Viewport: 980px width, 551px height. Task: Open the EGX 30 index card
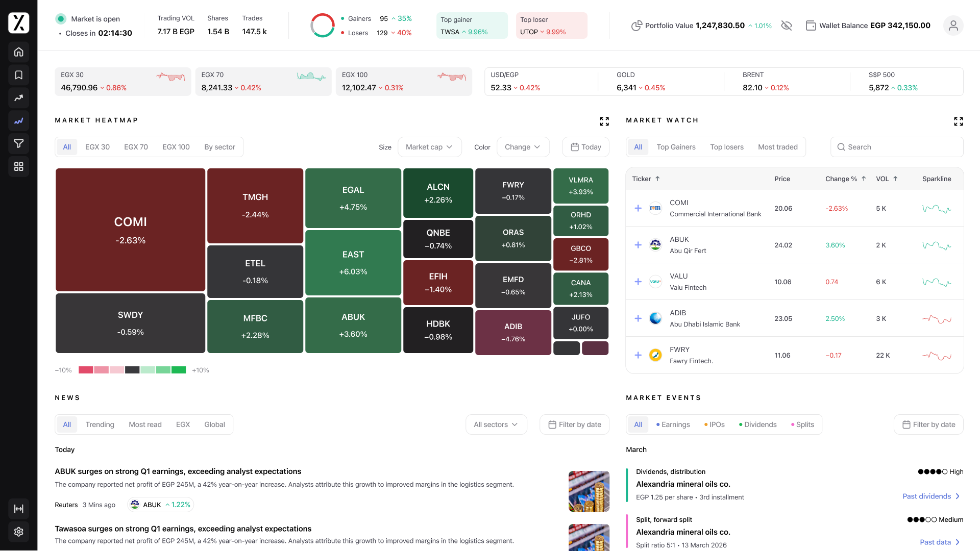click(122, 82)
